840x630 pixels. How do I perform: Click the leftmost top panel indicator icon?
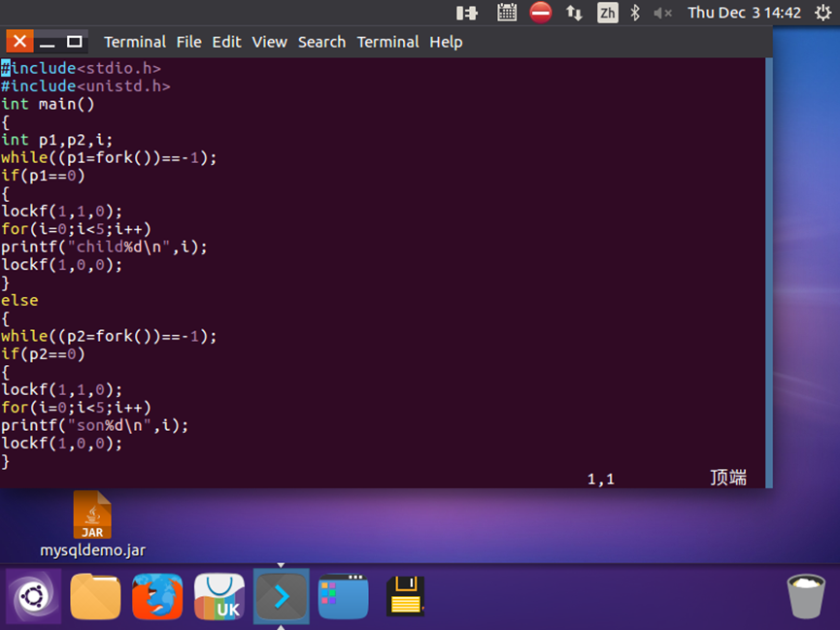pyautogui.click(x=466, y=13)
